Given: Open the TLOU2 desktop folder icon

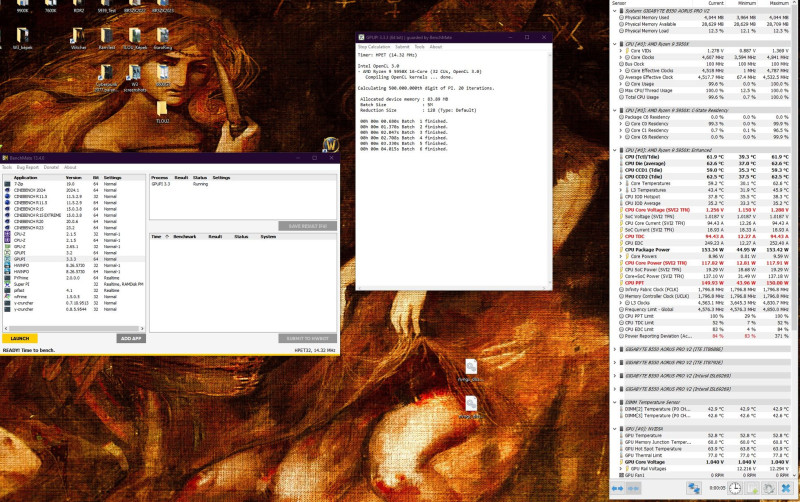Looking at the screenshot, I should (162, 112).
